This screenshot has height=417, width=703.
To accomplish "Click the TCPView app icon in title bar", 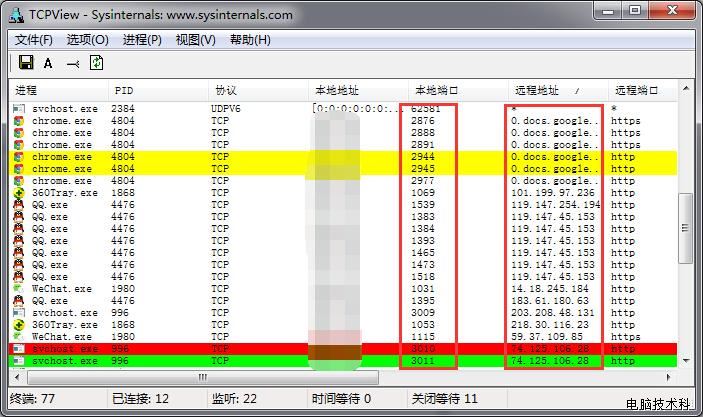I will 16,15.
